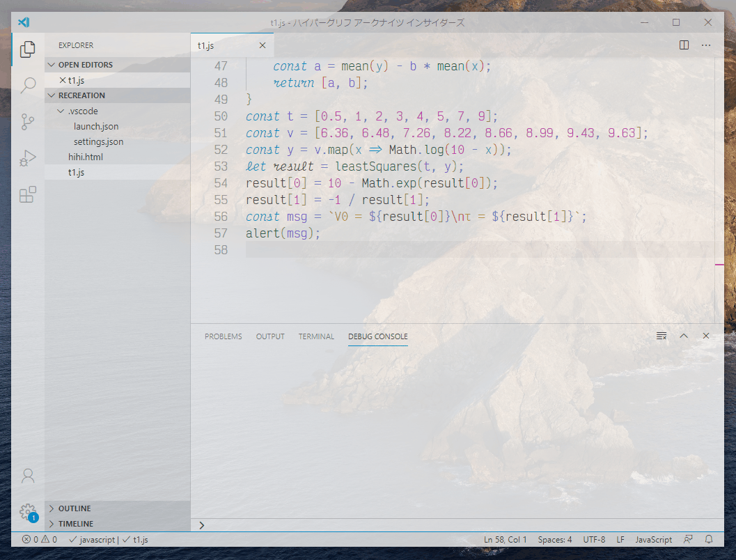Click the EXPLORER panel title

[76, 45]
